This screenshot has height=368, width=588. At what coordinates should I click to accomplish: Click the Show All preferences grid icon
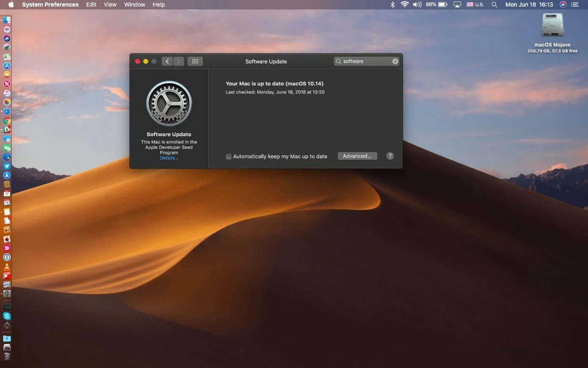click(195, 61)
